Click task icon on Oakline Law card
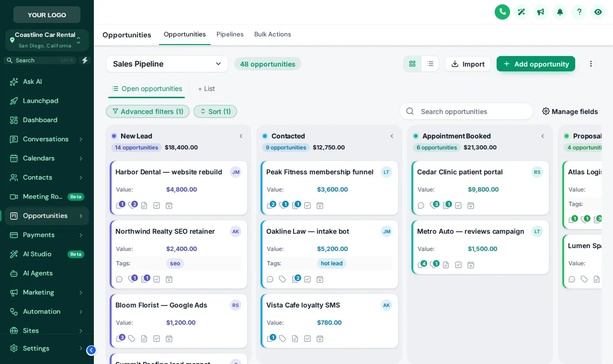The height and width of the screenshot is (364, 613). point(307,279)
